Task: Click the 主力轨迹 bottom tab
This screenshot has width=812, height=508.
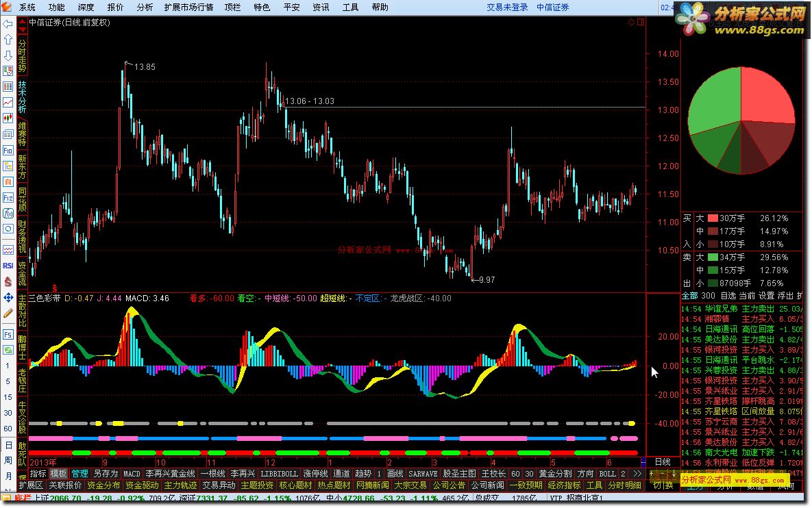Action: click(180, 485)
